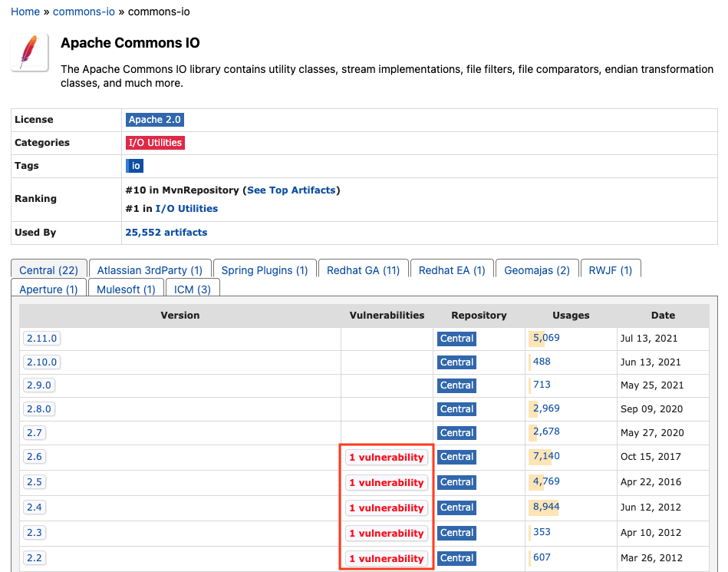This screenshot has height=572, width=728.
Task: Click Central badge in the 2.10.0 row
Action: pyautogui.click(x=456, y=362)
